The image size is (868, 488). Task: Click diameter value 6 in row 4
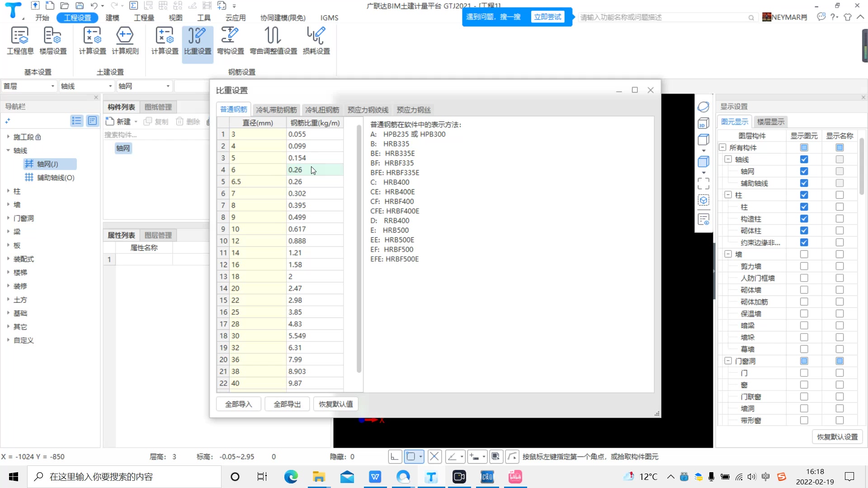(256, 169)
